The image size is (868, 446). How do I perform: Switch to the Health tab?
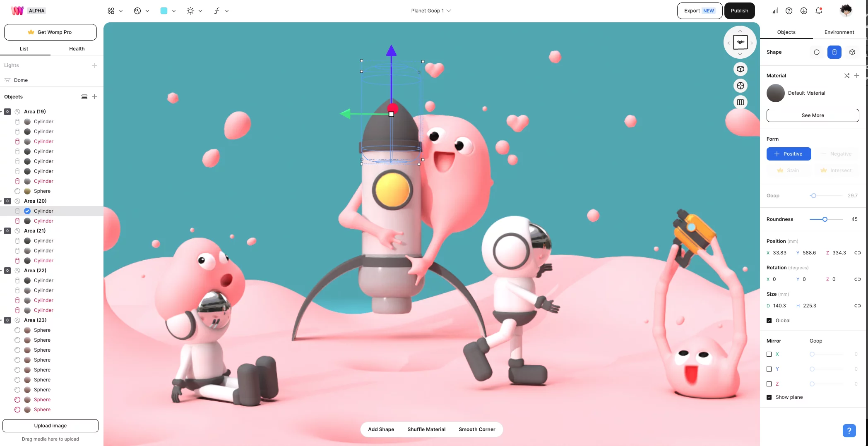point(77,49)
